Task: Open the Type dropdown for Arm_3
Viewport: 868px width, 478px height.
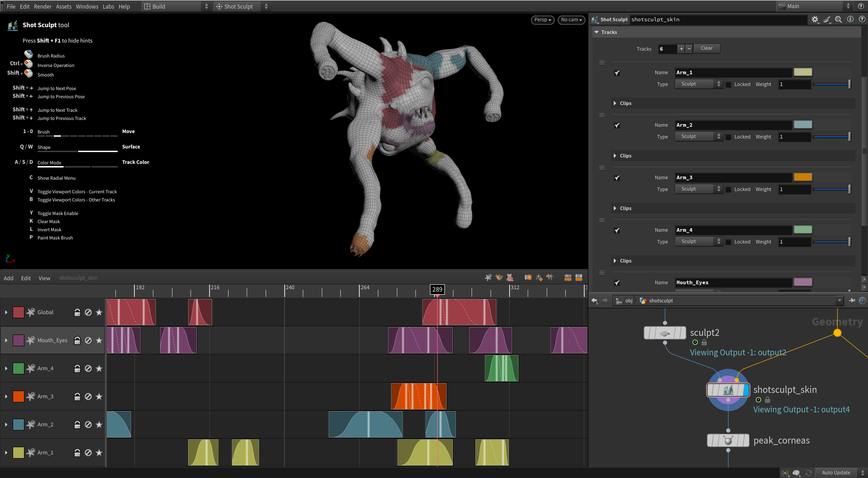Action: (x=699, y=189)
